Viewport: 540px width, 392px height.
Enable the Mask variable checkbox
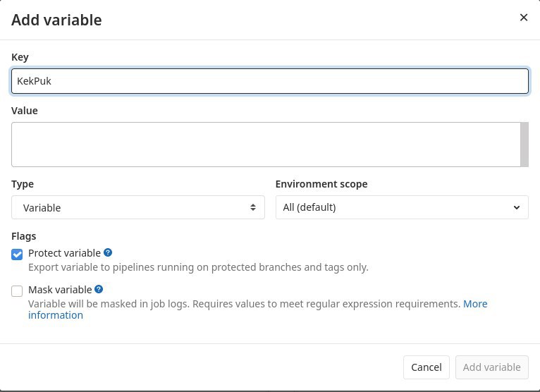pyautogui.click(x=17, y=290)
